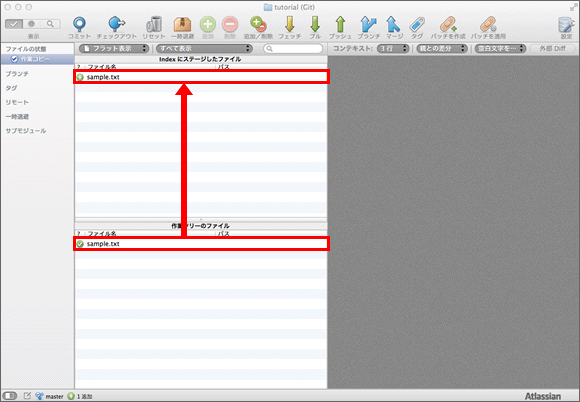This screenshot has height=402, width=580.
Task: Click the External Diff (外部 Diff) button
Action: pos(552,48)
